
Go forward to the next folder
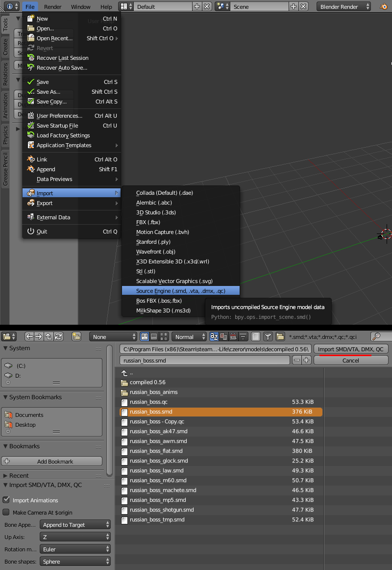pyautogui.click(x=39, y=337)
